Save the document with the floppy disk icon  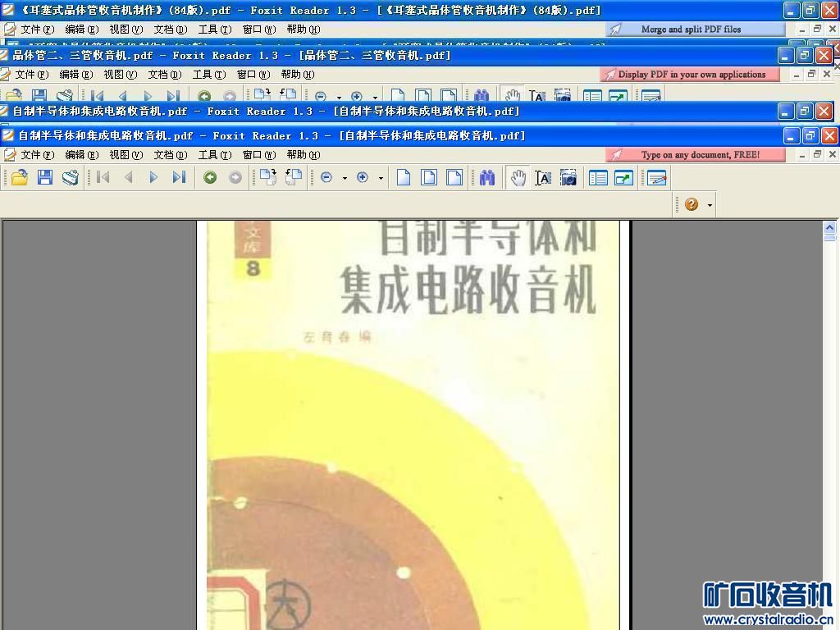click(x=45, y=177)
